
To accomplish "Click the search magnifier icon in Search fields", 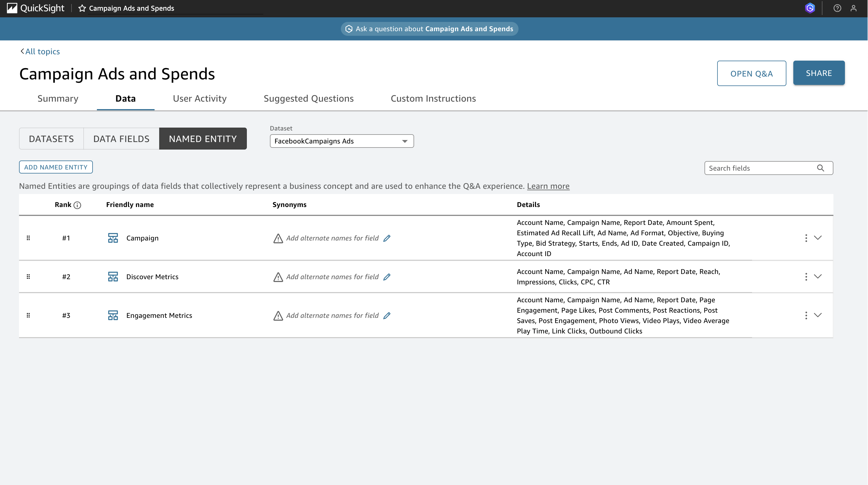I will [820, 168].
